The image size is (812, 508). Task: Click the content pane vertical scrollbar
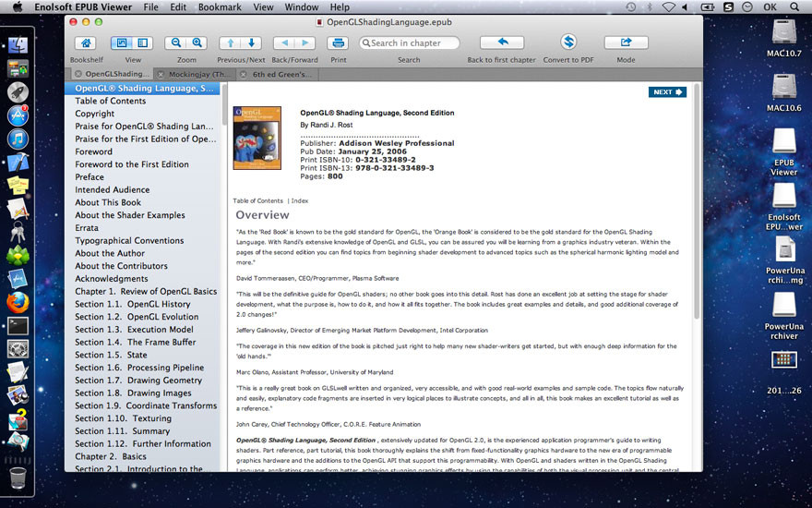coord(697,202)
